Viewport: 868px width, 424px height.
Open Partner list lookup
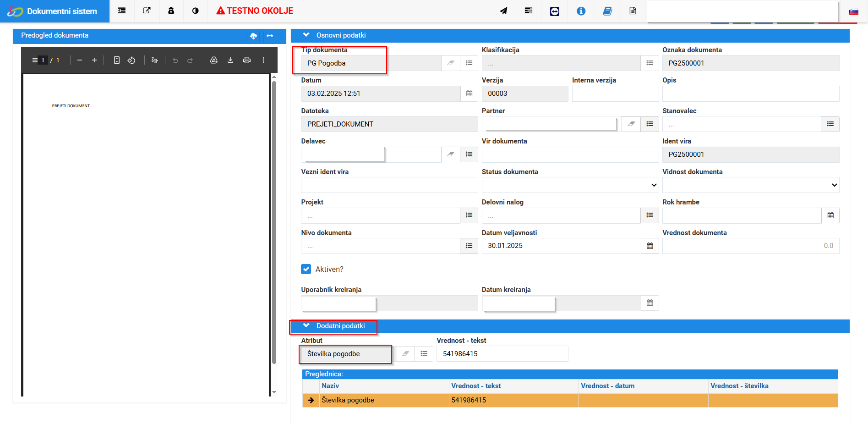[650, 124]
